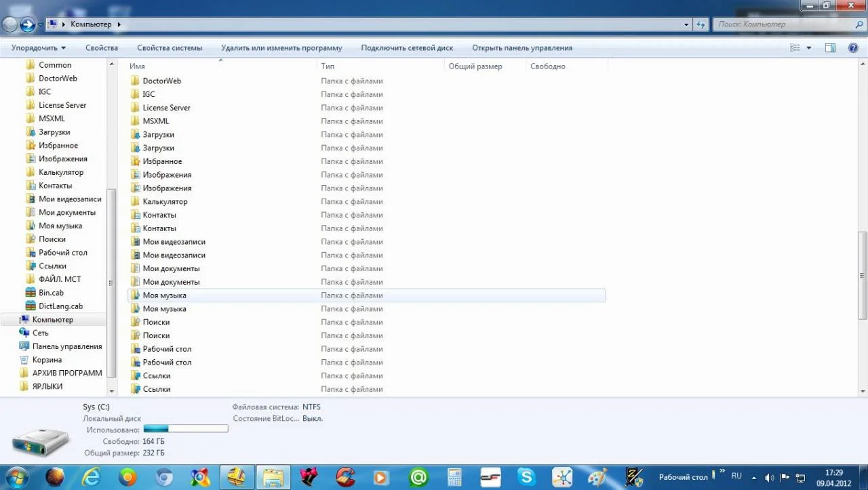Expand the Упорядочить menu
868x490 pixels.
coord(39,48)
